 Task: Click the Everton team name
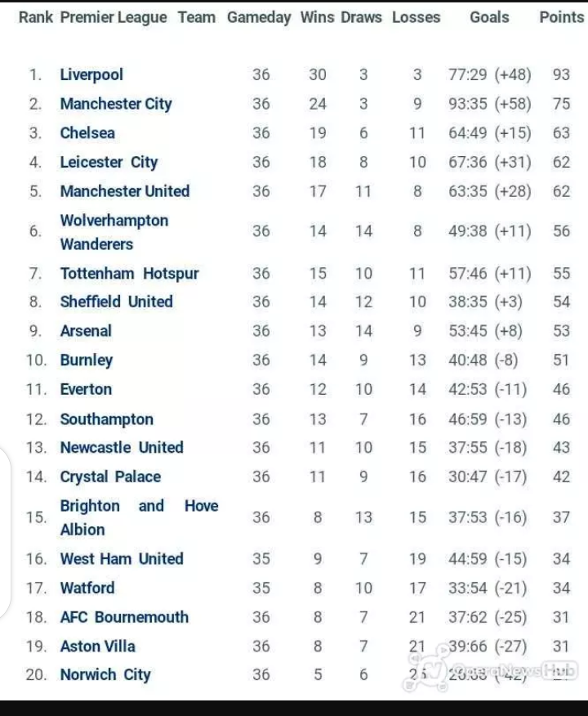[86, 390]
